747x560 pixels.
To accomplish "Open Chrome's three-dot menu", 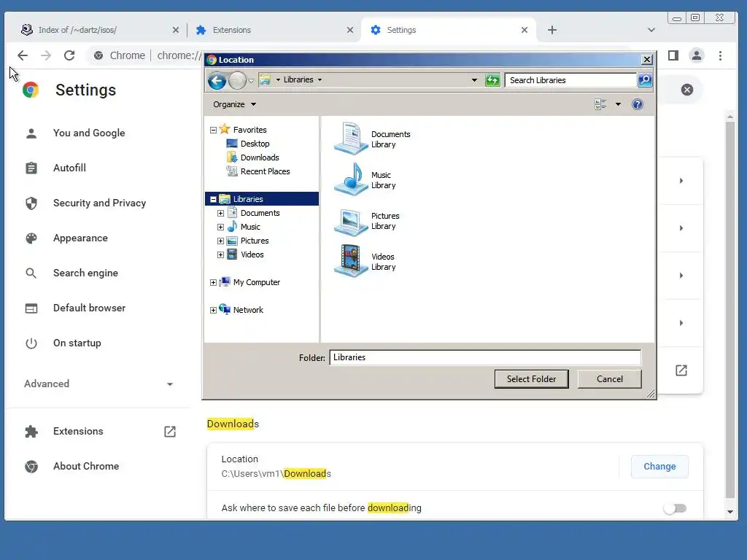I will click(720, 55).
